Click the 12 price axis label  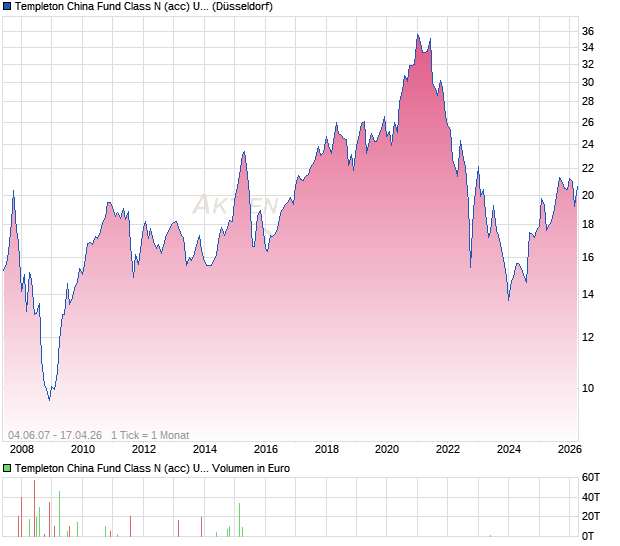(588, 337)
